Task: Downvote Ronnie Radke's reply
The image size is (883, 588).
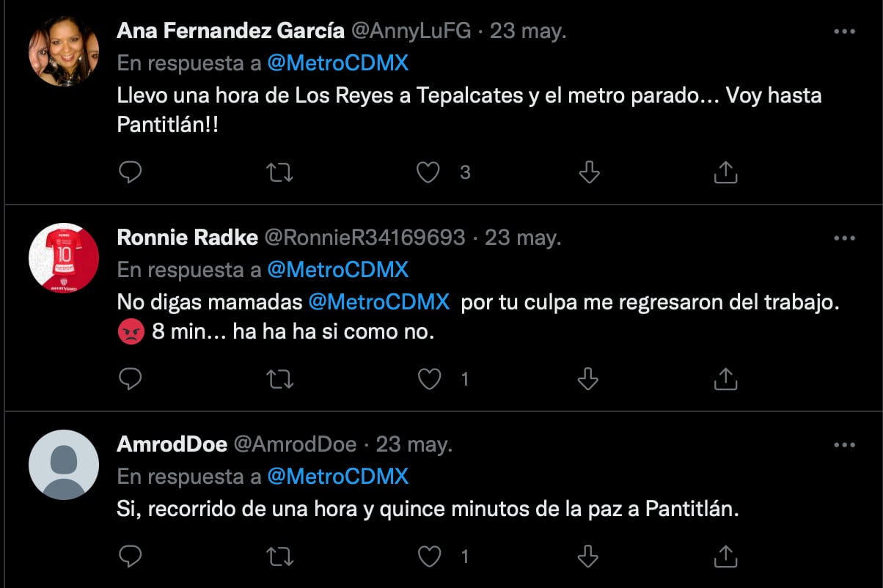Action: (589, 379)
